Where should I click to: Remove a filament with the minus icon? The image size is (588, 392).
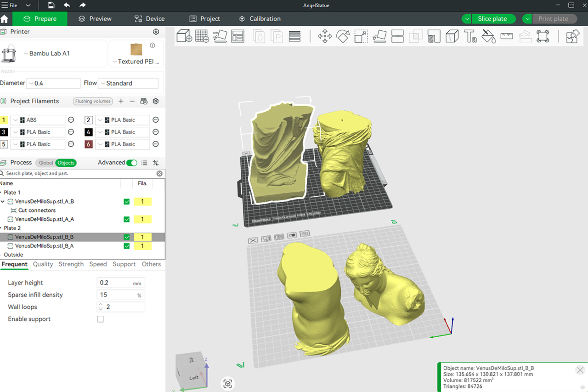tap(132, 101)
